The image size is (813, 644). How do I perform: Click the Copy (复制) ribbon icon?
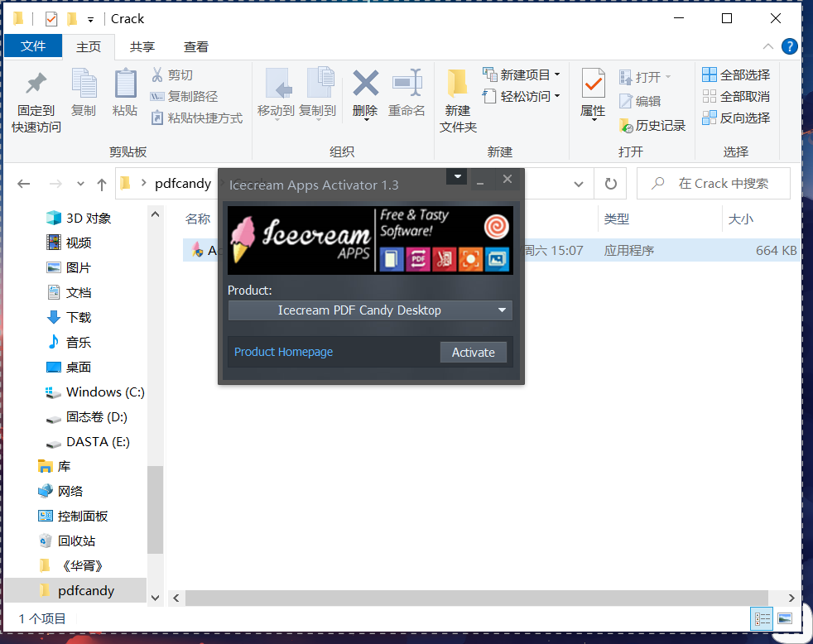[84, 84]
